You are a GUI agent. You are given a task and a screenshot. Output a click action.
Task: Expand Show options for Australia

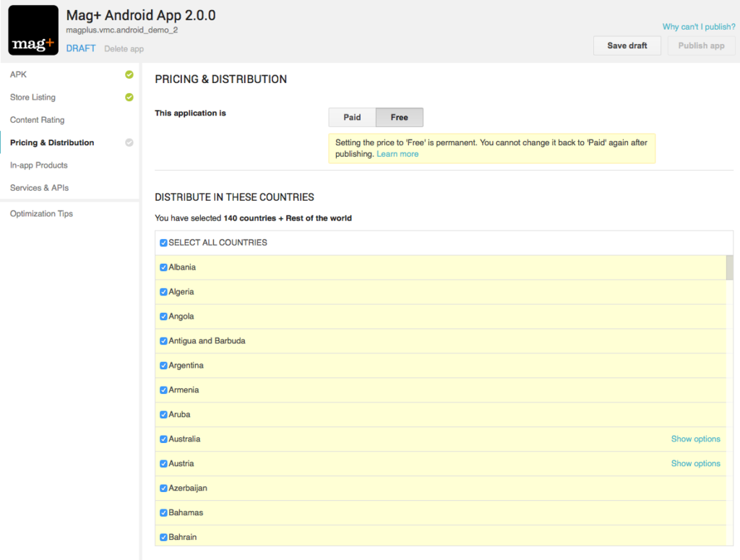pos(696,439)
